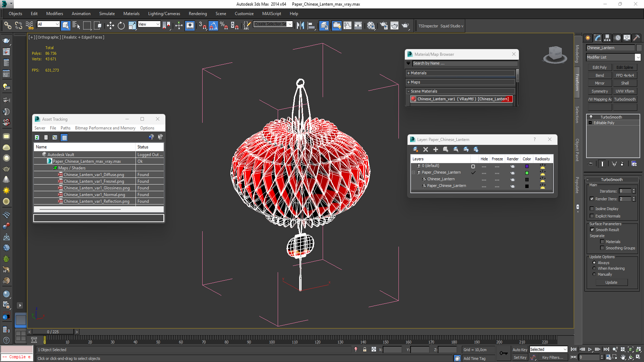Viewport: 644px width, 362px height.
Task: Select the Move tool in toolbar
Action: point(110,25)
